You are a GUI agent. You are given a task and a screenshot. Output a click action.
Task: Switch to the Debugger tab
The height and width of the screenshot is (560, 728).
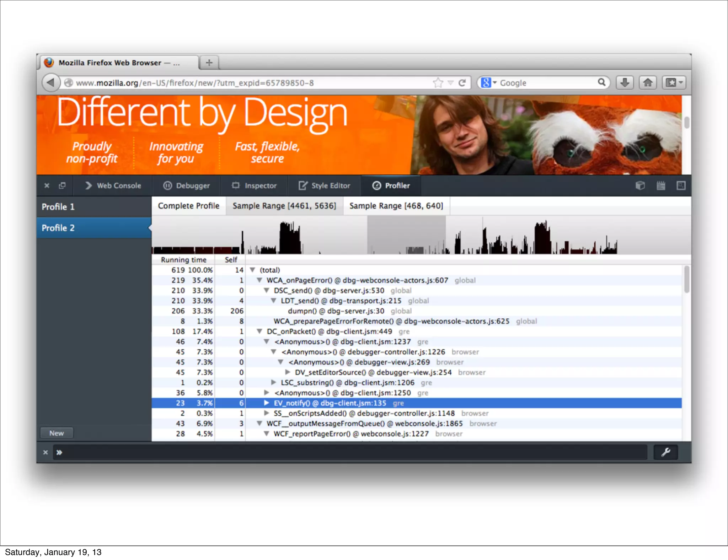tap(187, 185)
